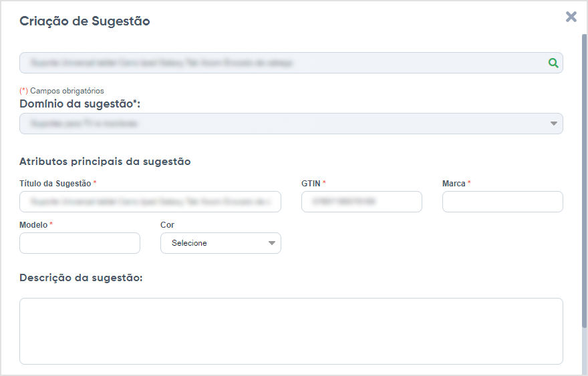The height and width of the screenshot is (376, 588).
Task: Click the Atributos principais da sugestão heading
Action: coord(105,162)
